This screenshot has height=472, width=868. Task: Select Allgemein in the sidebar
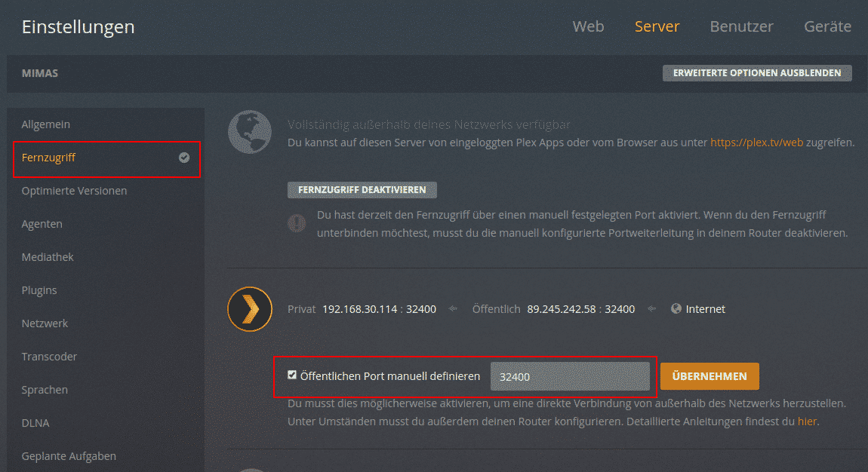tap(46, 124)
